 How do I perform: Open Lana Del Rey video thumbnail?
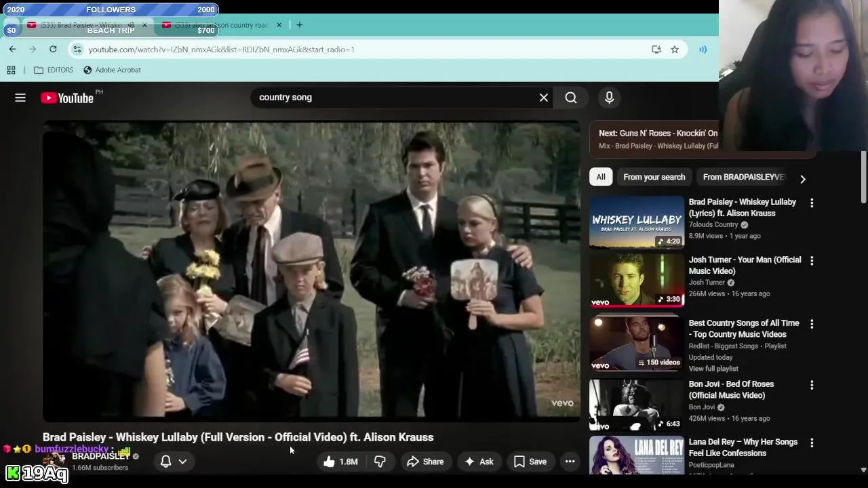tap(637, 455)
